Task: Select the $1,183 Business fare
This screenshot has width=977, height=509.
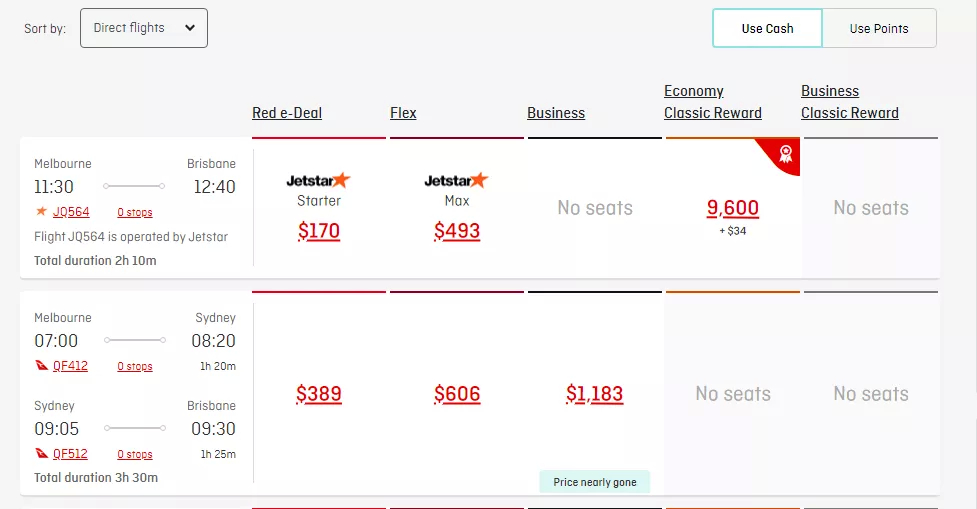Action: 594,394
